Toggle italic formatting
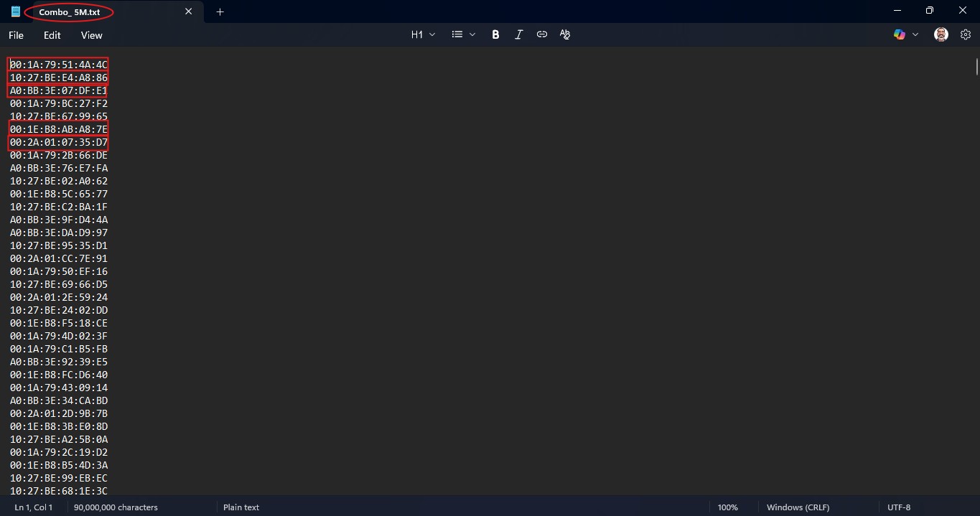Viewport: 980px width, 516px height. pos(518,34)
